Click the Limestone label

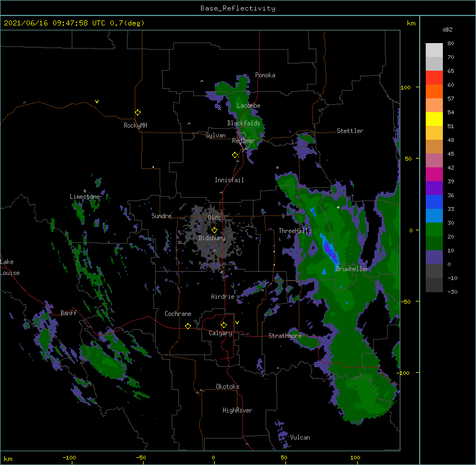coord(84,197)
